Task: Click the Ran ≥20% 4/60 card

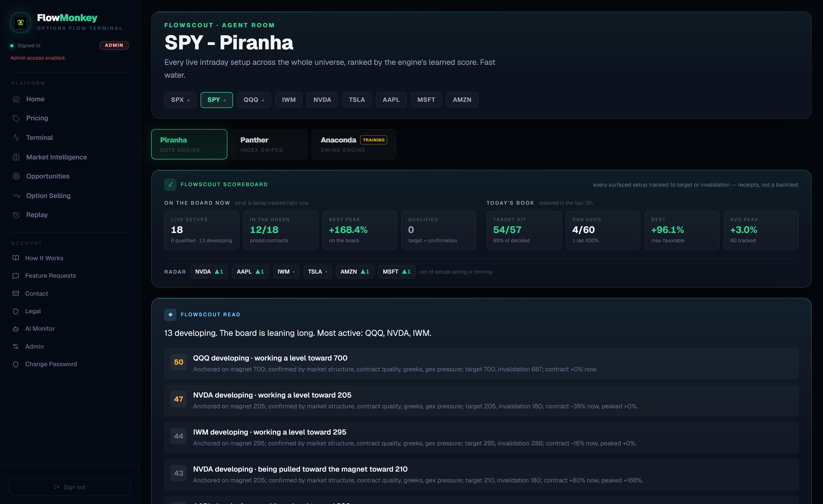Action: [603, 230]
